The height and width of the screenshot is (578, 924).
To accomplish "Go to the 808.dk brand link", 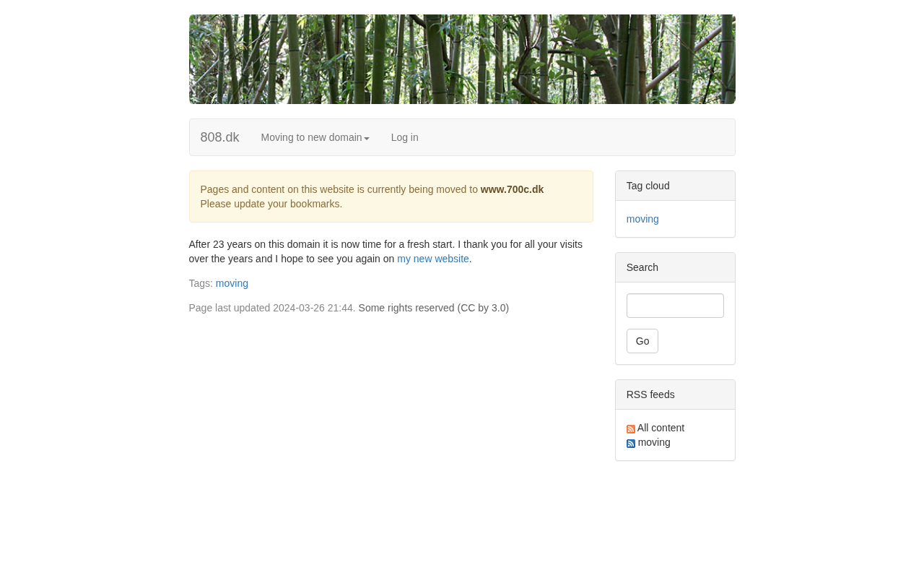I will [219, 137].
